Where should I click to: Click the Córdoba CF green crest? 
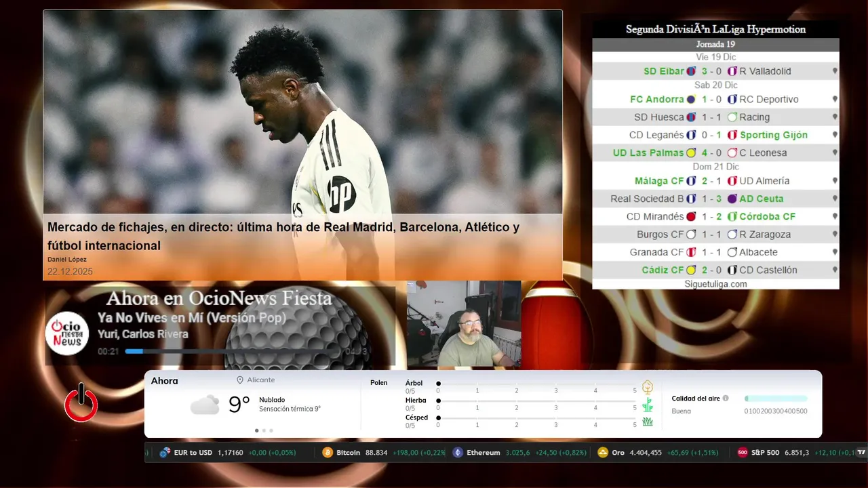pyautogui.click(x=732, y=217)
